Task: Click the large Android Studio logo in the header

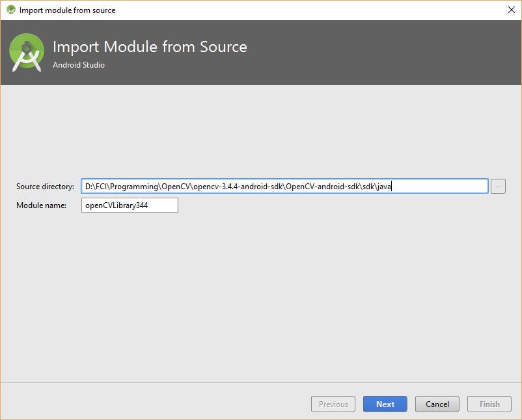Action: pos(27,53)
